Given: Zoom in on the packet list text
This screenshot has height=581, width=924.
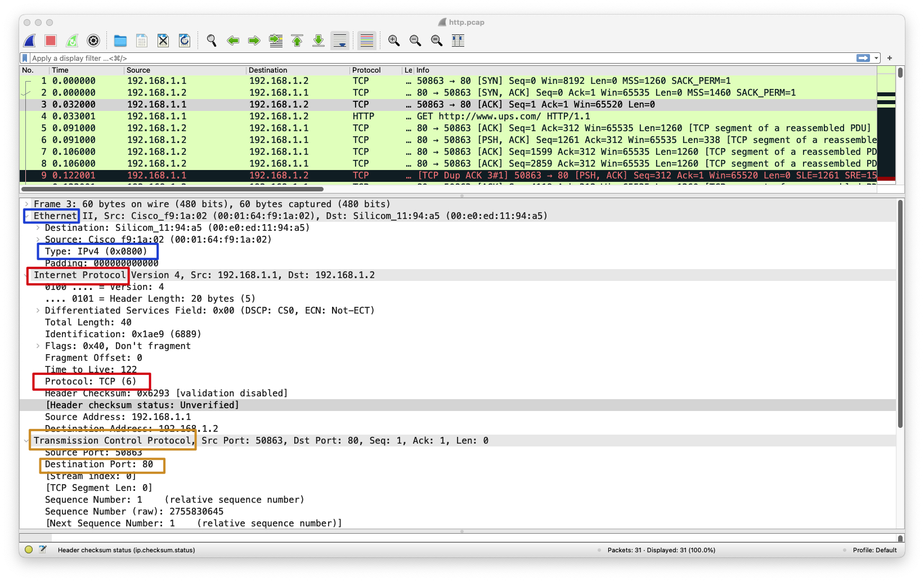Looking at the screenshot, I should point(394,40).
